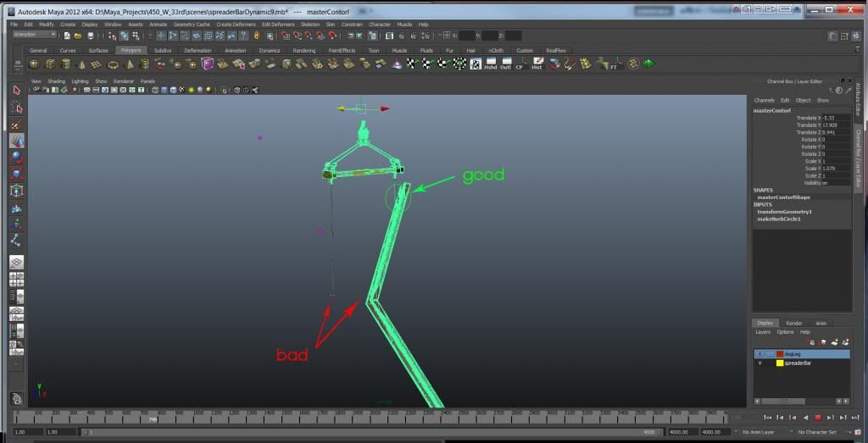Click the Hist shelf button

click(x=537, y=64)
